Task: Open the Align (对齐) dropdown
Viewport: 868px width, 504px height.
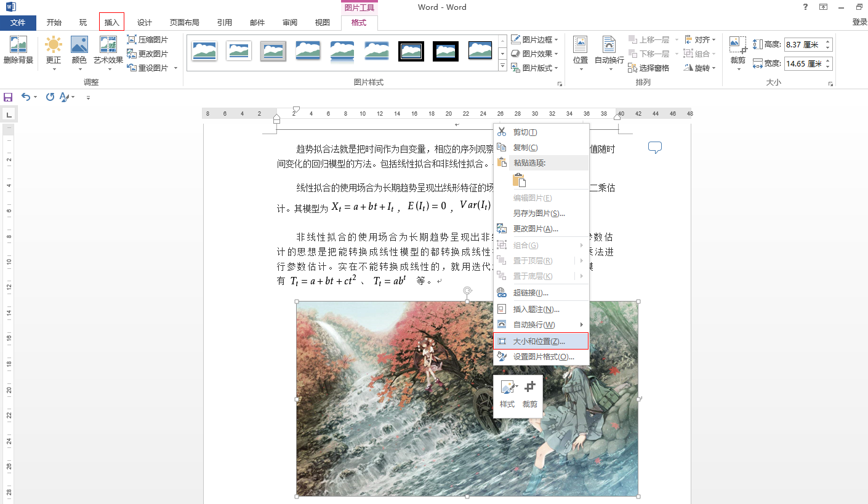Action: click(700, 39)
